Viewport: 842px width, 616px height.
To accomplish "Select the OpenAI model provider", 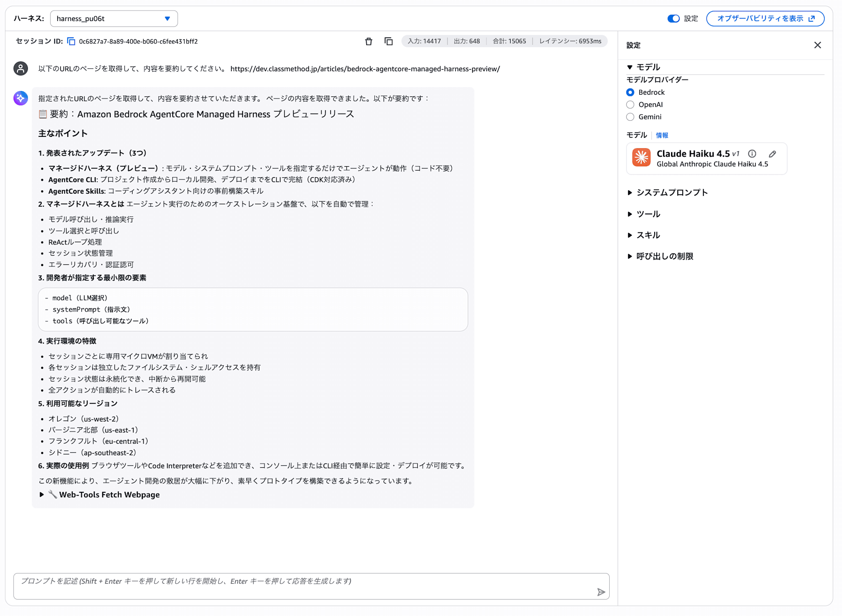I will click(x=630, y=104).
